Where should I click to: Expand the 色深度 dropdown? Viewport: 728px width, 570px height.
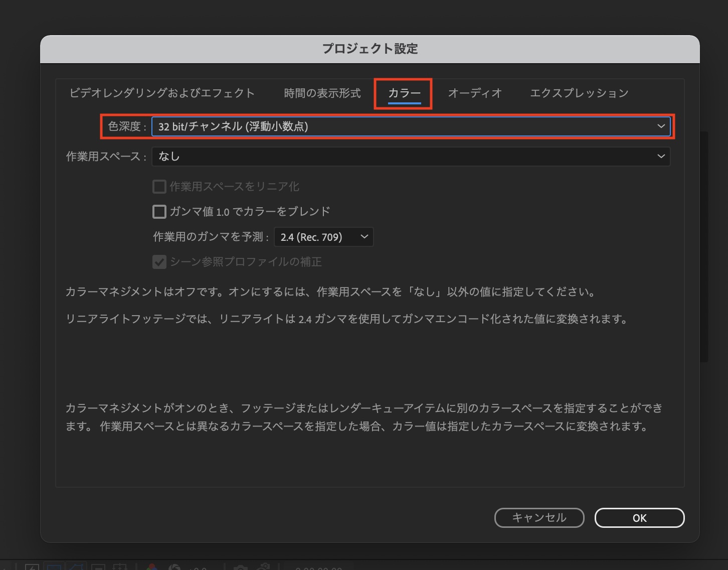411,126
